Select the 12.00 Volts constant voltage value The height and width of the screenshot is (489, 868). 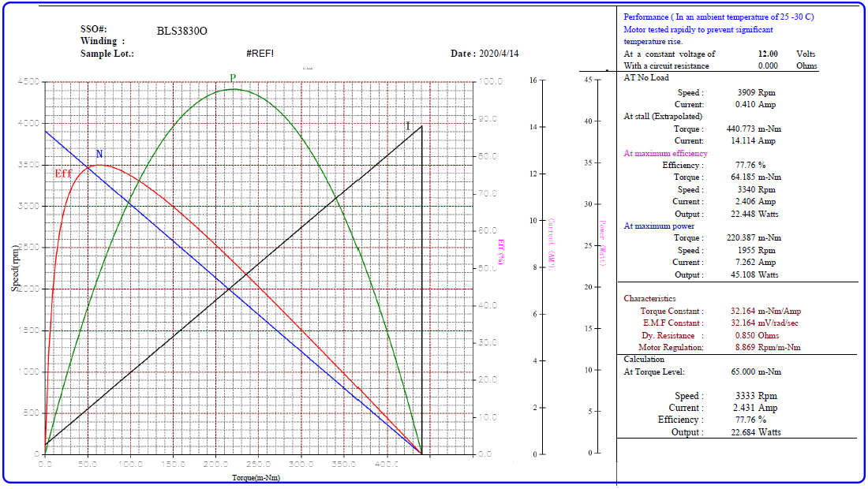coord(768,54)
